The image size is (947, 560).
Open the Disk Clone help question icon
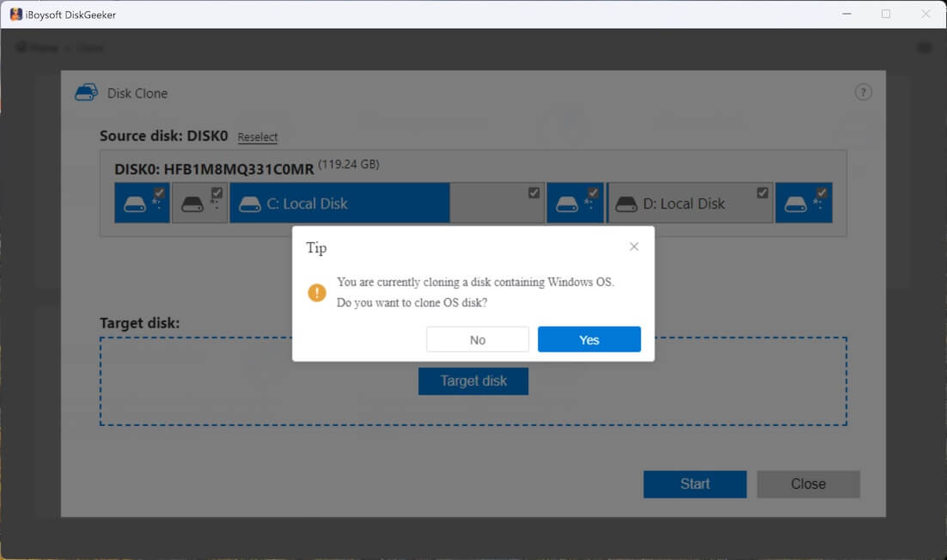tap(863, 92)
